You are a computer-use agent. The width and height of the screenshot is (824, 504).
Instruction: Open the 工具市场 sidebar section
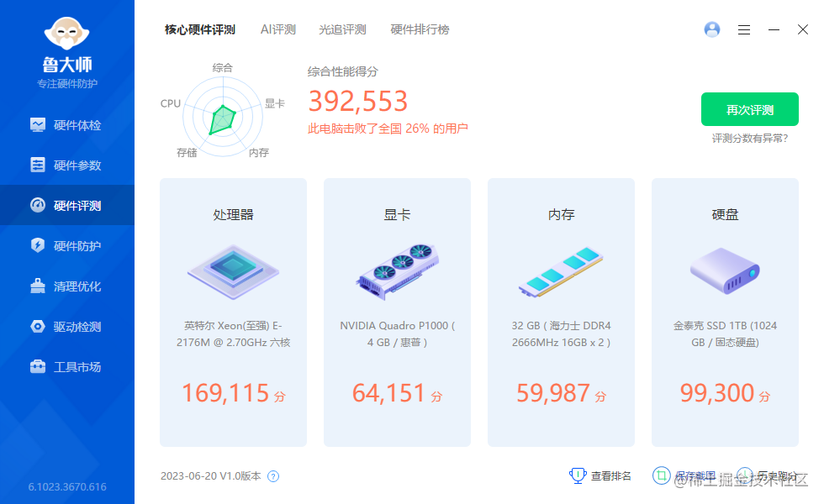click(x=66, y=366)
